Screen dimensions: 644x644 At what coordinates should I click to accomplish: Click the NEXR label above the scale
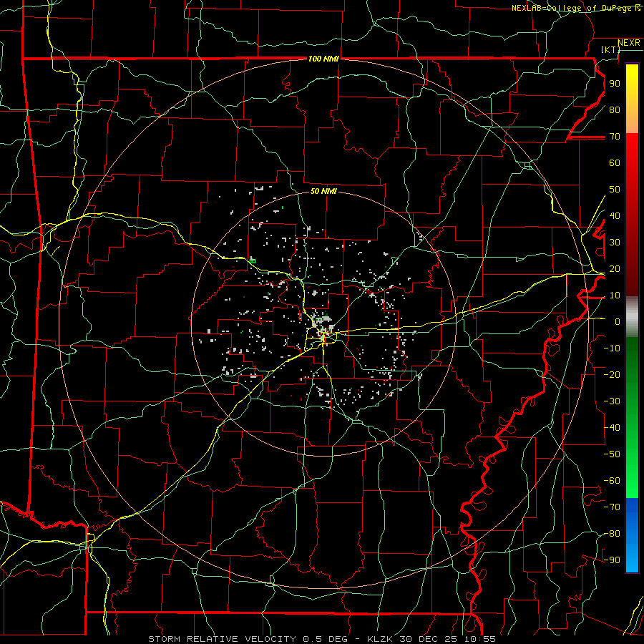pyautogui.click(x=628, y=43)
